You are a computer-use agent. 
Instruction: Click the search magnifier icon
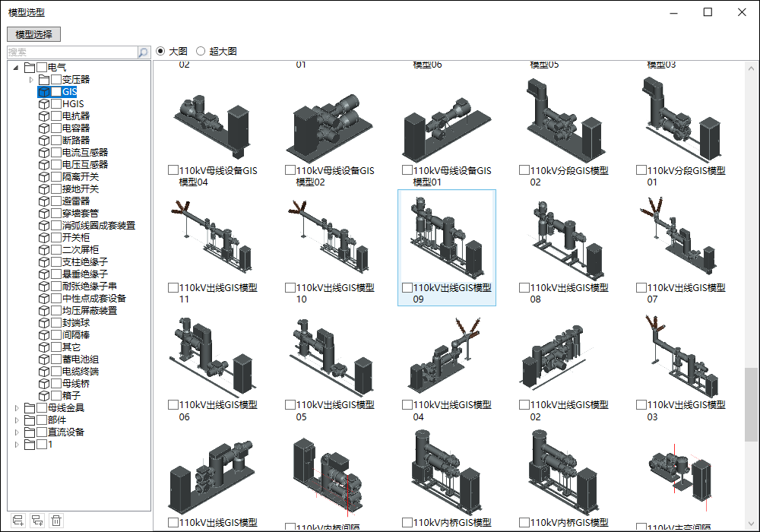(x=144, y=52)
